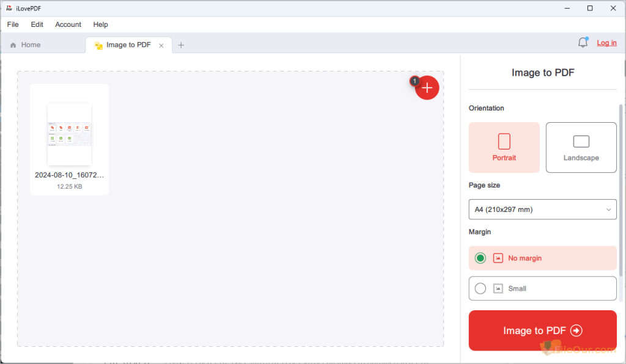Click the no-margin page icon
Image resolution: width=626 pixels, height=364 pixels.
coord(498,258)
